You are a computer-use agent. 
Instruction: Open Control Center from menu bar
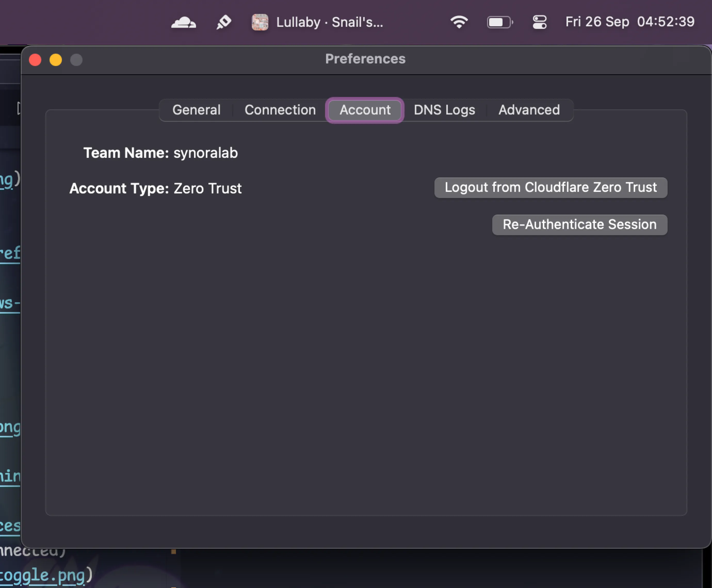[539, 22]
